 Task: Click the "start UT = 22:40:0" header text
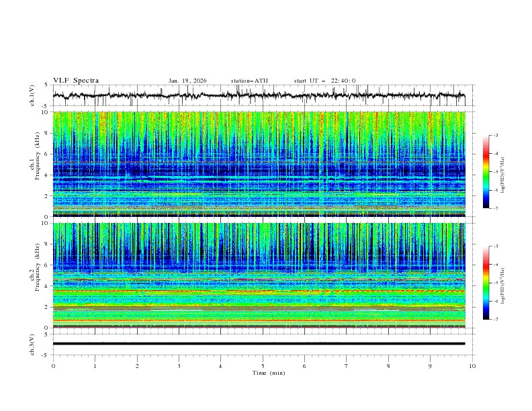click(324, 81)
